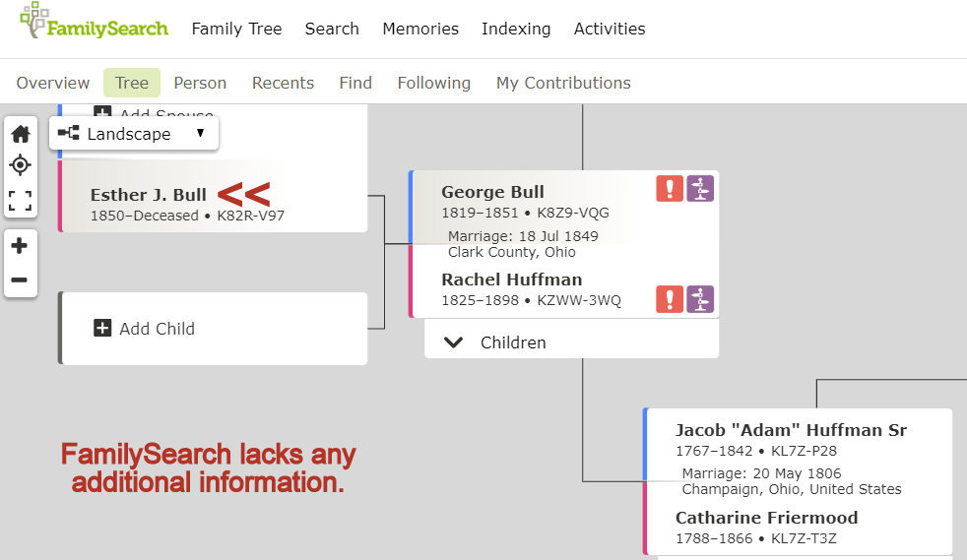Click George Bull's purple research help icon
Screen dimensions: 967x560
coord(700,189)
